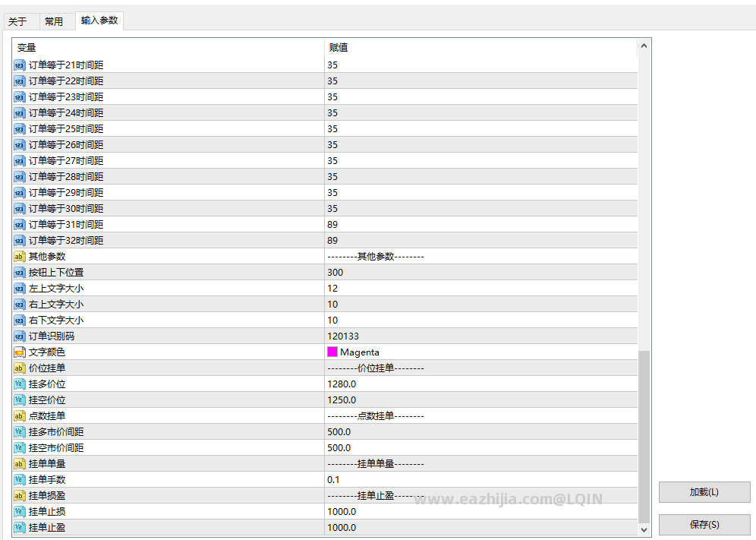Select value 300 for 按钮上下位置
This screenshot has width=756, height=540.
point(335,272)
